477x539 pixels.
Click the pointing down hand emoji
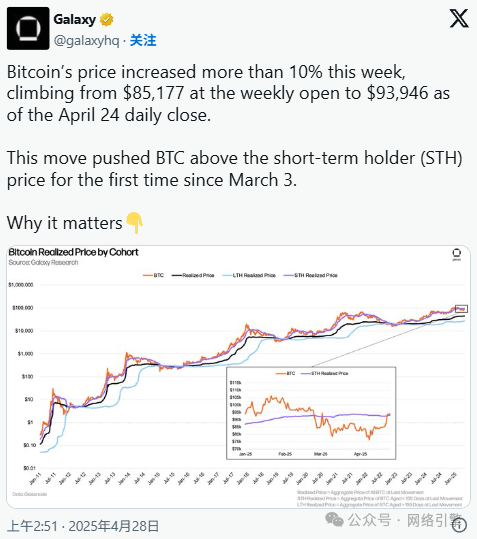(135, 223)
